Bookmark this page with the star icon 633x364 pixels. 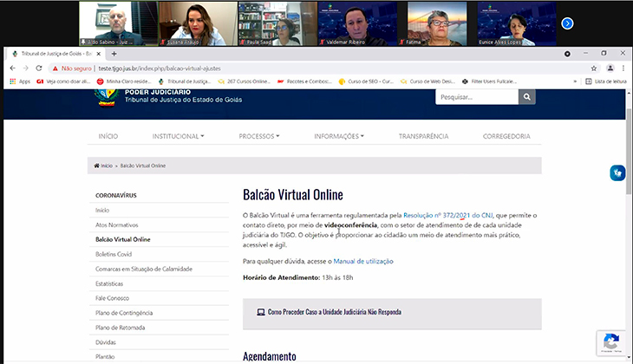point(593,68)
